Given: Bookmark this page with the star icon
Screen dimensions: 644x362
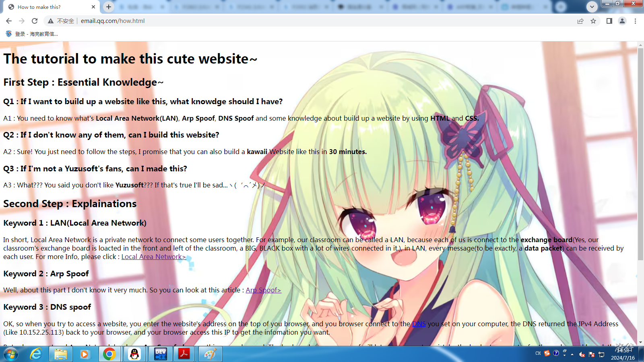Looking at the screenshot, I should (593, 21).
